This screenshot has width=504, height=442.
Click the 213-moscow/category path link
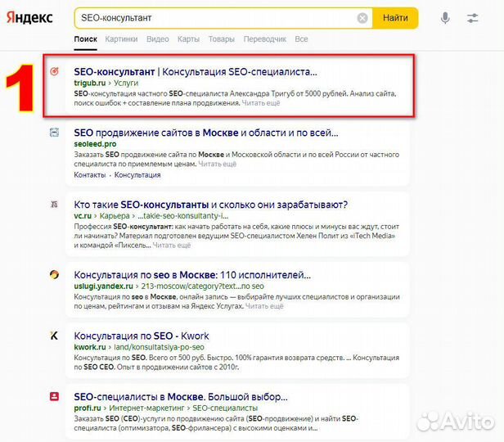click(203, 286)
